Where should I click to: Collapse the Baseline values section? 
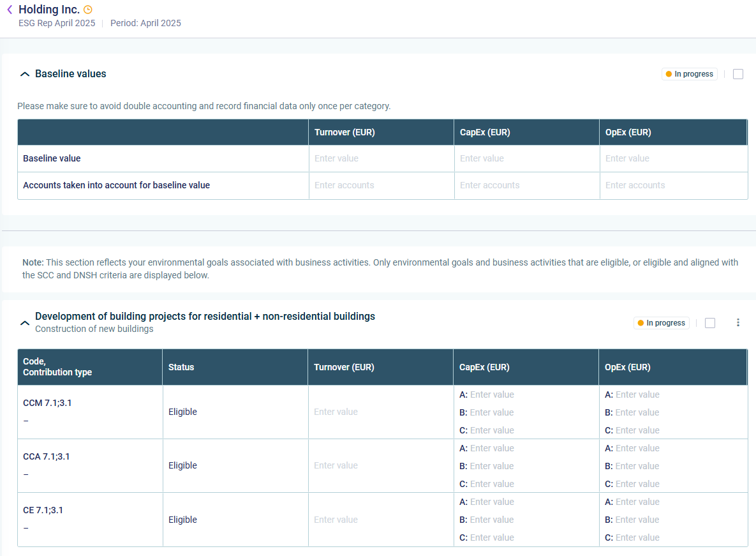pos(25,74)
